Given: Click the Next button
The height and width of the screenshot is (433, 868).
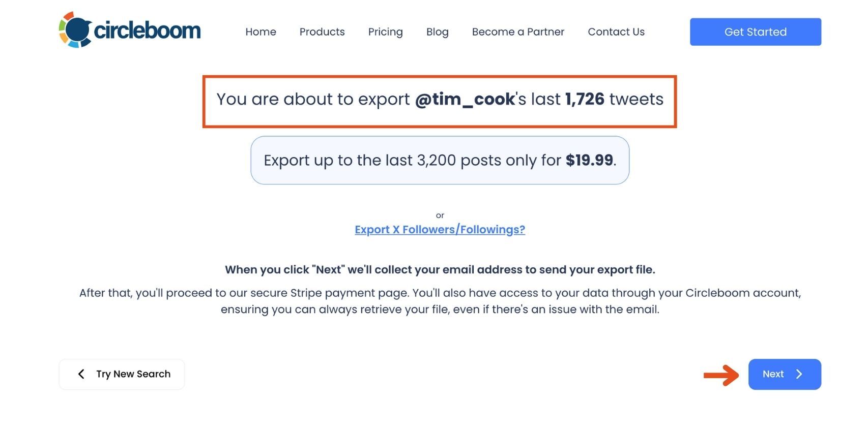Looking at the screenshot, I should pyautogui.click(x=785, y=374).
